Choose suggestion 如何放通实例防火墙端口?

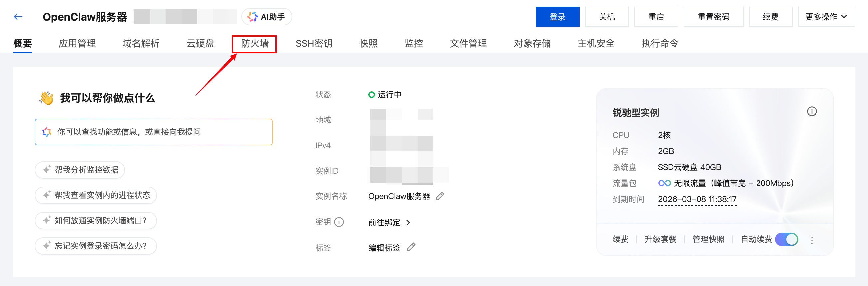point(96,220)
